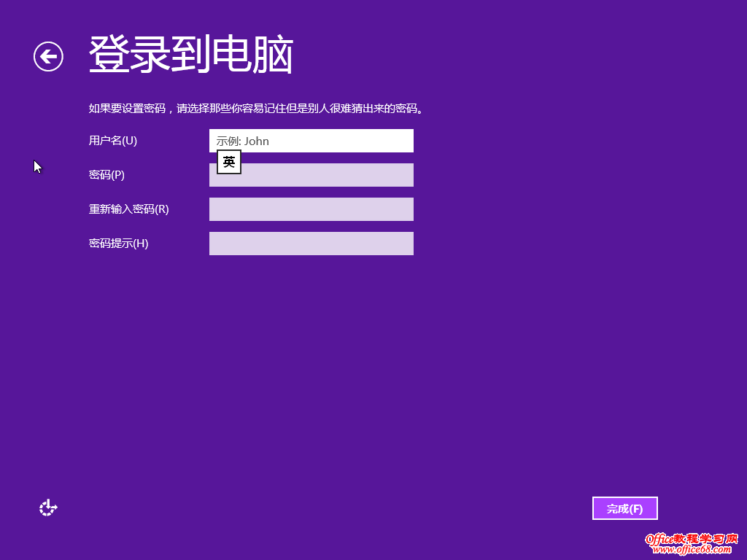
Task: Click inside the 用户名(U) field
Action: click(x=311, y=140)
